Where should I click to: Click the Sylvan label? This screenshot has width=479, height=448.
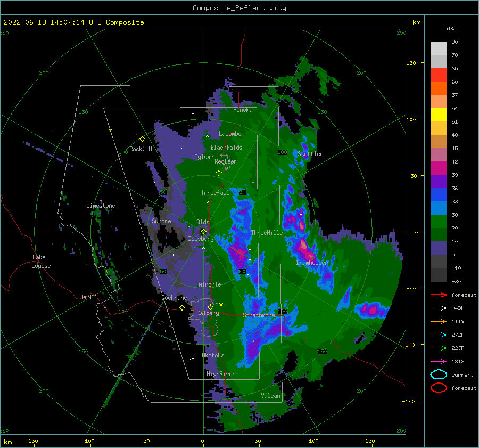(x=204, y=157)
